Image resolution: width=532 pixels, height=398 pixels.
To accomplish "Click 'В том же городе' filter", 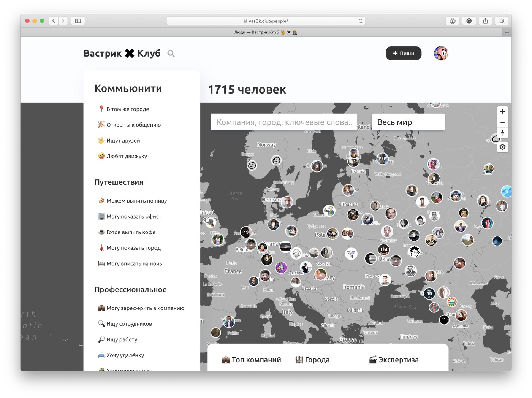I will coord(127,109).
